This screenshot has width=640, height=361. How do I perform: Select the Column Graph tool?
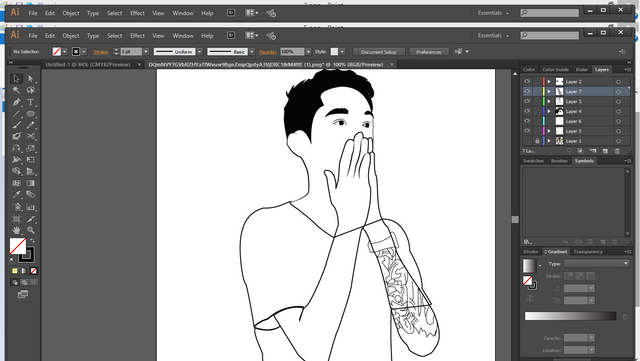[x=31, y=207]
